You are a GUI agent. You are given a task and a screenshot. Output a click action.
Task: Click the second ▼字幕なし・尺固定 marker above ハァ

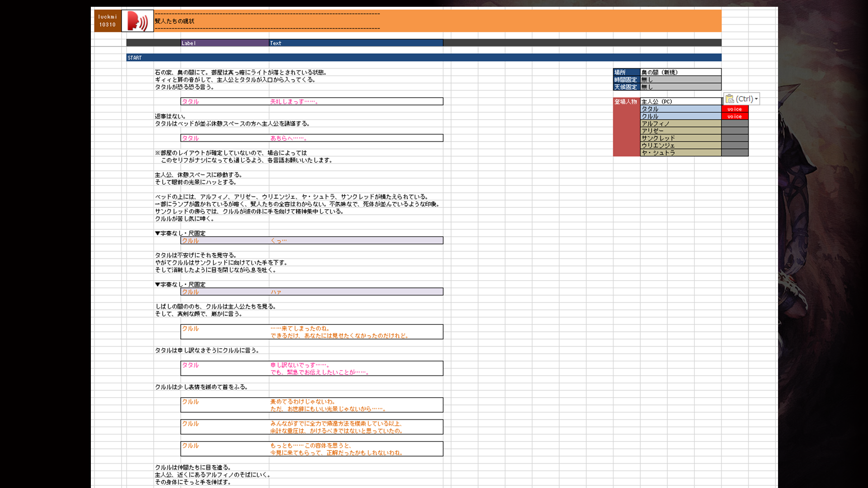tap(180, 284)
